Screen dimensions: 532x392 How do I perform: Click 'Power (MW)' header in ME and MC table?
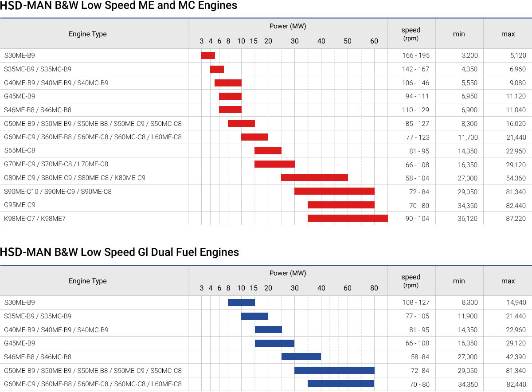tap(288, 26)
